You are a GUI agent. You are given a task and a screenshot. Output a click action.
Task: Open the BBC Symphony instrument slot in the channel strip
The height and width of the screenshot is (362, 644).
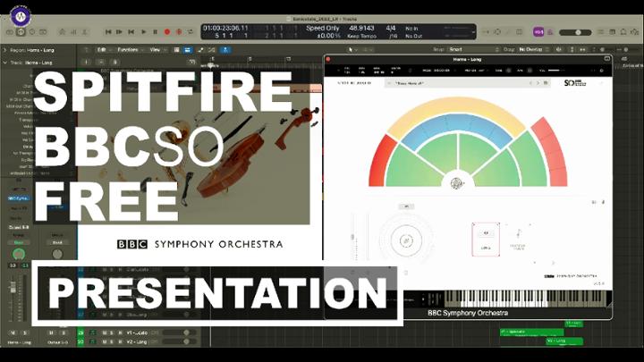point(19,198)
